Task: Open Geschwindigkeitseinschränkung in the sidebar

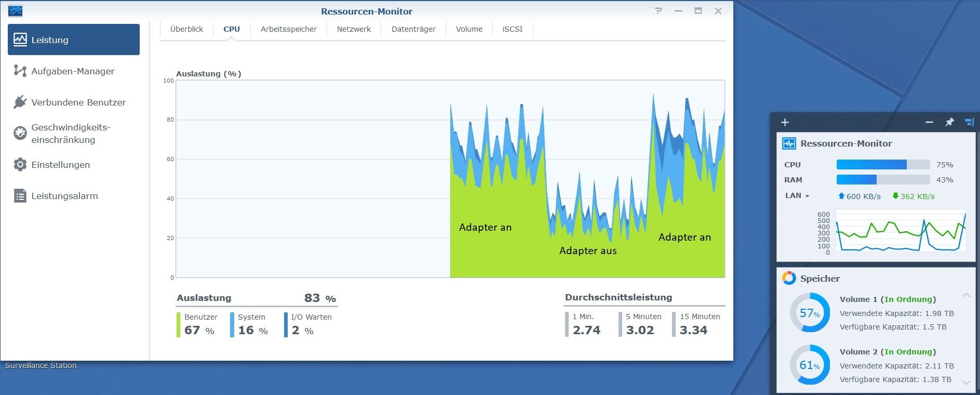Action: click(x=74, y=134)
